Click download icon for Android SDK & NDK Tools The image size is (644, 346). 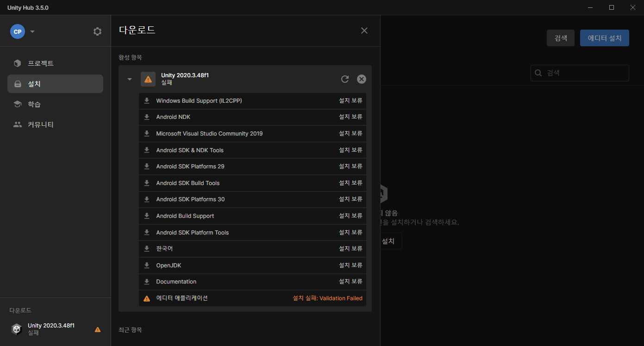click(147, 150)
